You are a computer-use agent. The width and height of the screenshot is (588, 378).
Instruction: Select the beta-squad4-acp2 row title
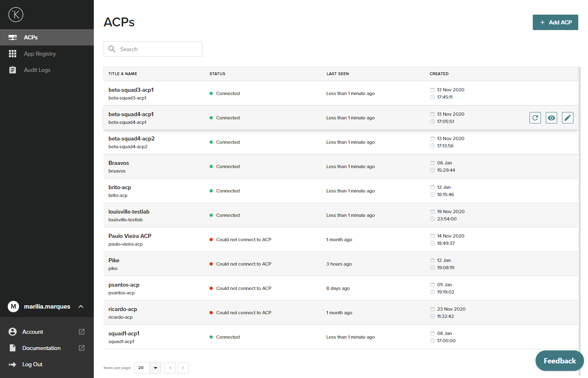[x=132, y=138]
